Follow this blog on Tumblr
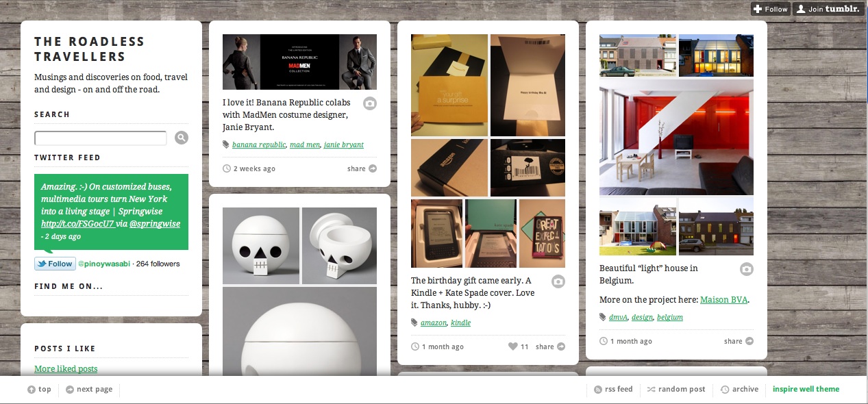Screen dimensions: 868x404 click(771, 9)
